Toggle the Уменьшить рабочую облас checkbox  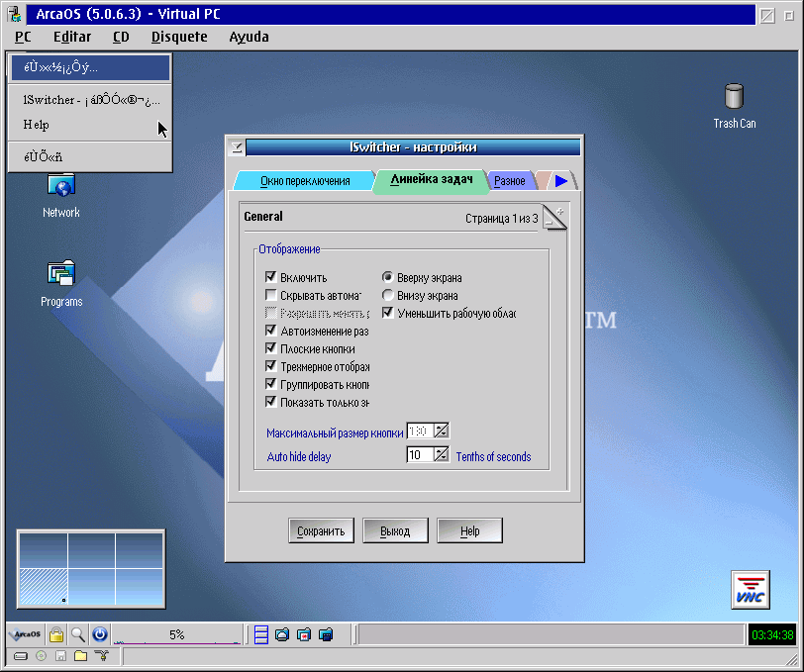pos(388,313)
